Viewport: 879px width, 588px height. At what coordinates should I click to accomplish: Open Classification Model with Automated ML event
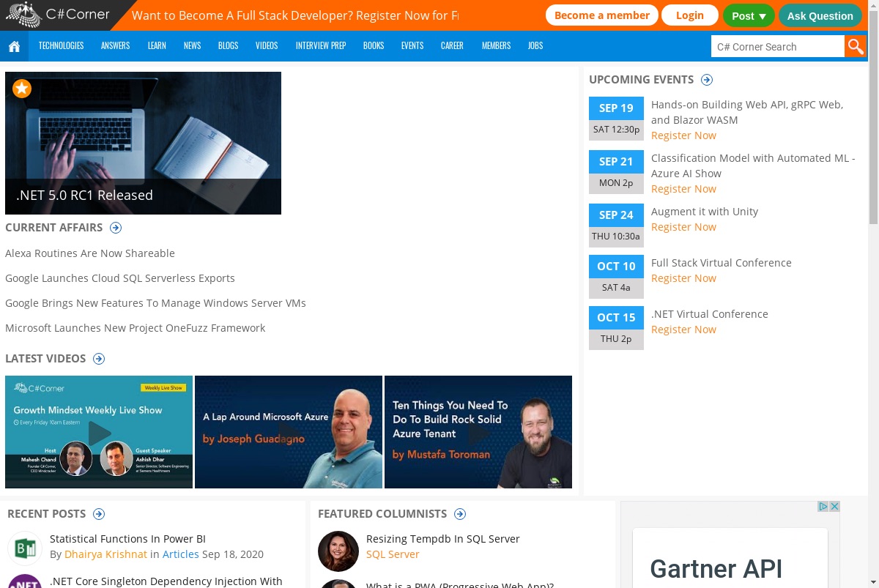[x=753, y=165]
